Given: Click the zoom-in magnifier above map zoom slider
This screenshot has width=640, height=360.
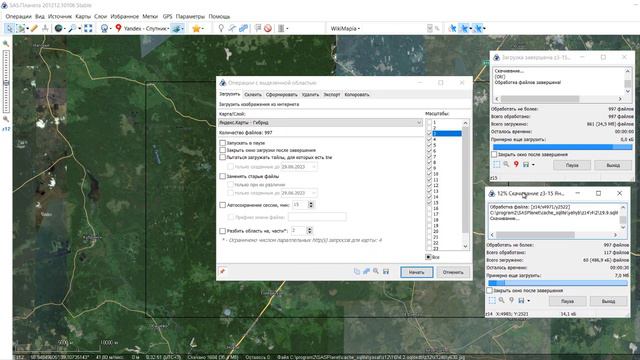Looking at the screenshot, I should [x=6, y=43].
